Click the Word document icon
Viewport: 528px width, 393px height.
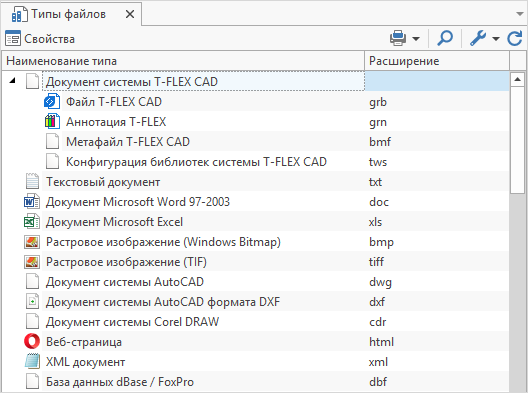(32, 201)
